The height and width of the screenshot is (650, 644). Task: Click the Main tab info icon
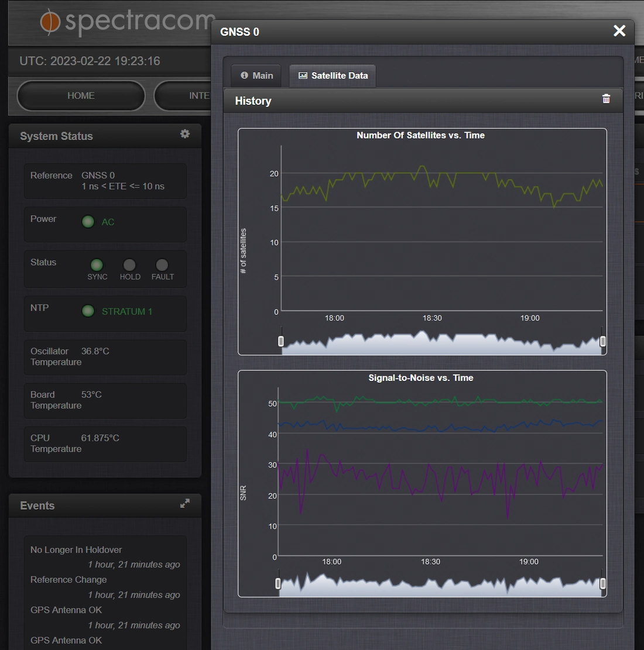click(244, 75)
